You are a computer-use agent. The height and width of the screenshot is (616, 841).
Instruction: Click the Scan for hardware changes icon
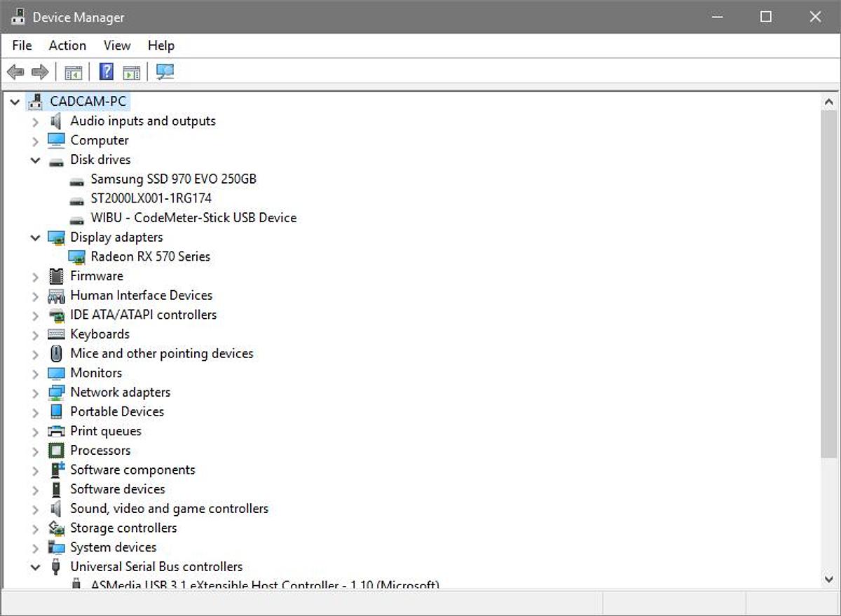[165, 72]
